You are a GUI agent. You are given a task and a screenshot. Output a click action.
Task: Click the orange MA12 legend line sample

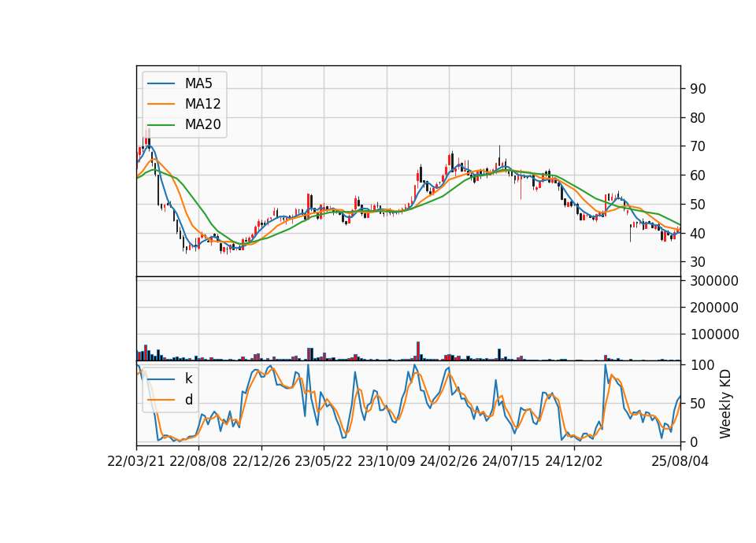click(x=161, y=104)
